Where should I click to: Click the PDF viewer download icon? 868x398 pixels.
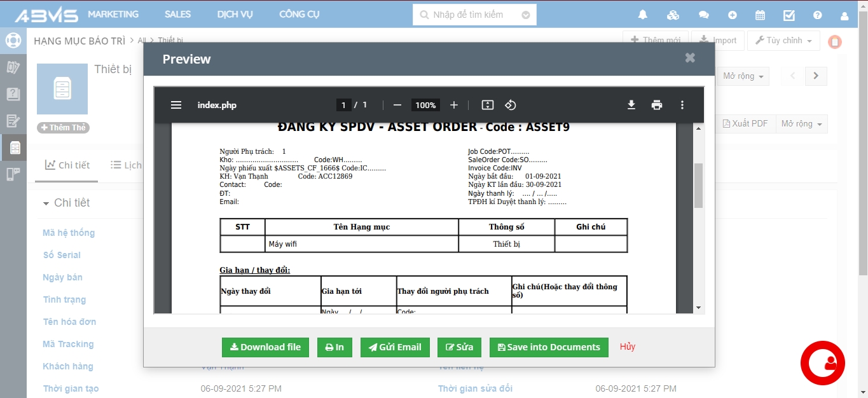tap(631, 105)
